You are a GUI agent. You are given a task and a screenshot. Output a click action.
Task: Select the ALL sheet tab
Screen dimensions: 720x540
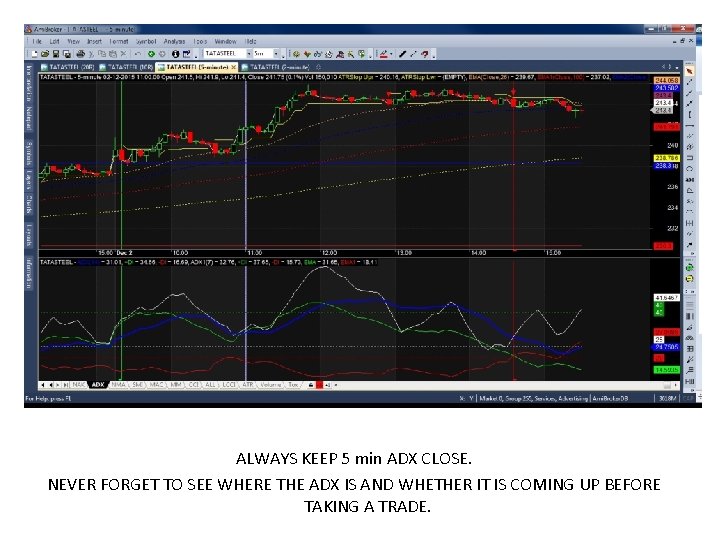tap(210, 385)
